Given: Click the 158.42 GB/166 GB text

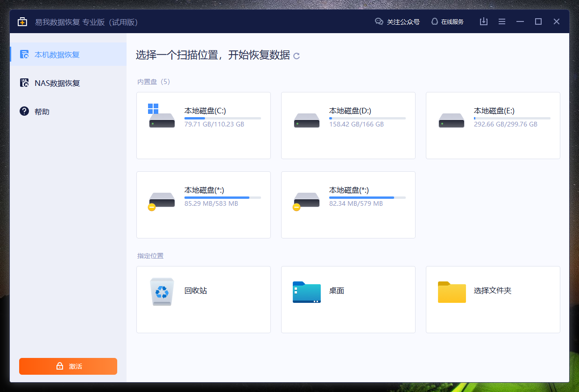Looking at the screenshot, I should [356, 124].
